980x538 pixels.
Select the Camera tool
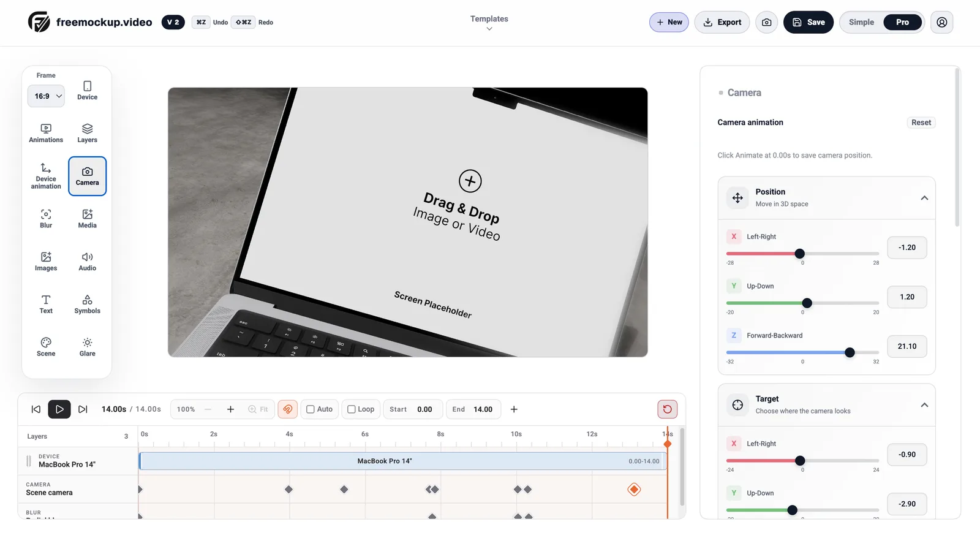(x=87, y=176)
